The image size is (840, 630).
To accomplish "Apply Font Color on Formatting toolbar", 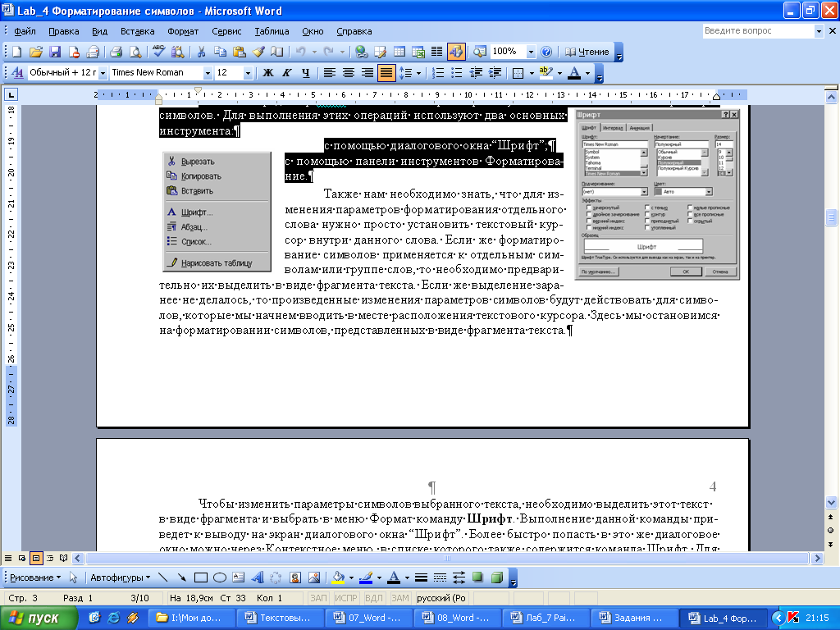I will point(574,72).
